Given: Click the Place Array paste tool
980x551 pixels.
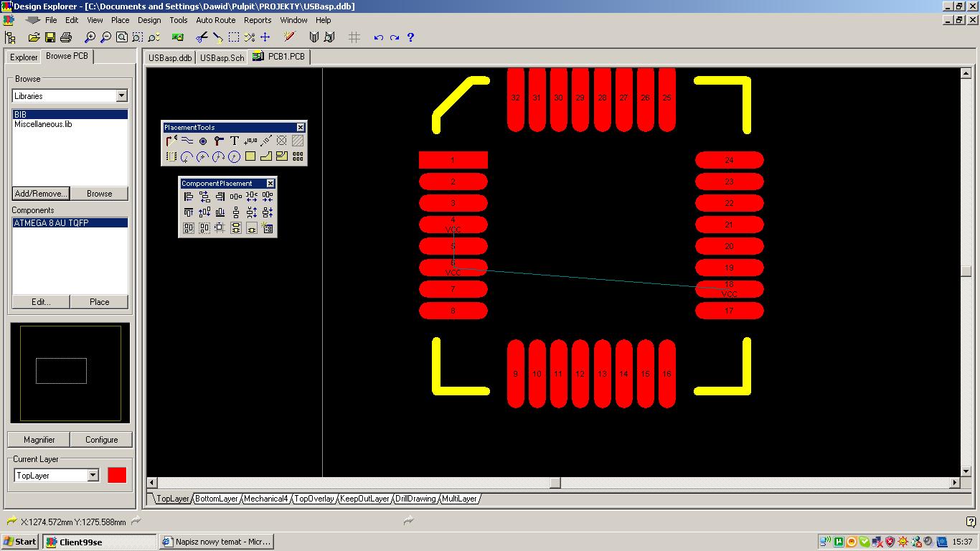Looking at the screenshot, I should tap(298, 156).
